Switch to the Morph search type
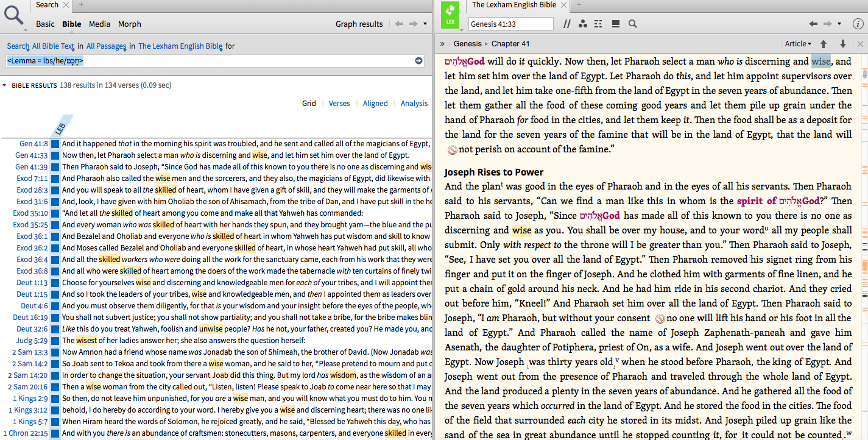This screenshot has height=440, width=868. pos(130,24)
